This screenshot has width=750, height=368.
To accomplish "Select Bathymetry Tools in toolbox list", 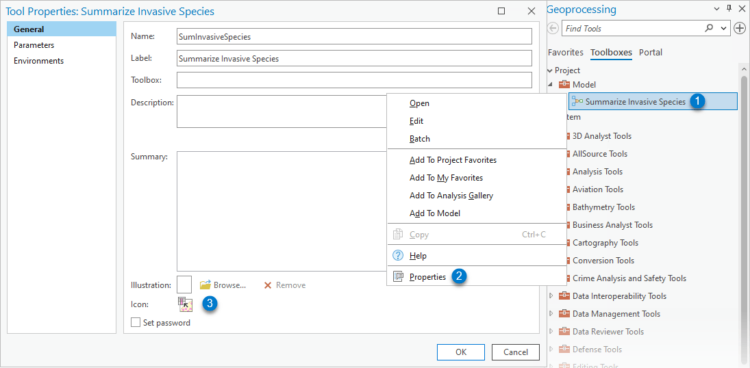I will pos(604,207).
